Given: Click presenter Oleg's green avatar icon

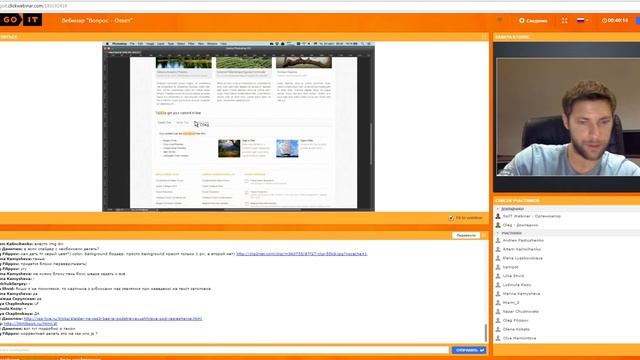Looking at the screenshot, I should pos(498,225).
